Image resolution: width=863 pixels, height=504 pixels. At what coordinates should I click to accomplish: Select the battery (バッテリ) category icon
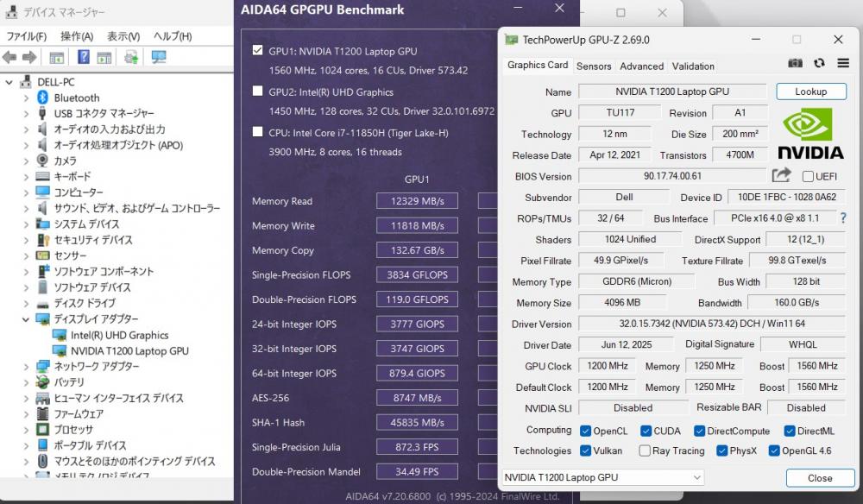tap(42, 381)
